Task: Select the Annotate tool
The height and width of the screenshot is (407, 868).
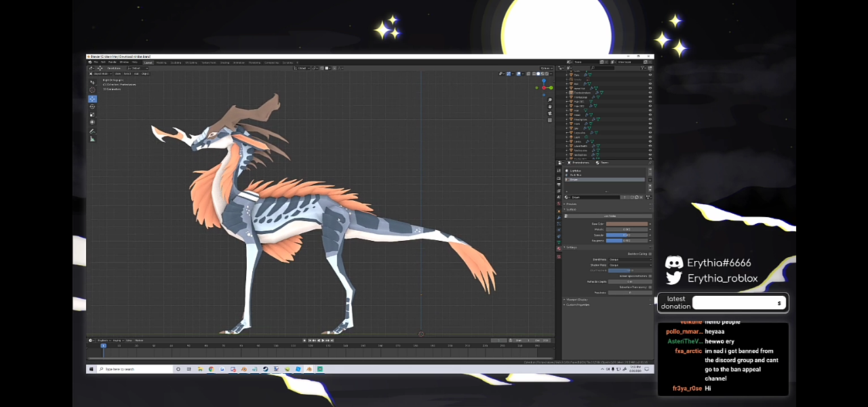Action: (x=92, y=131)
